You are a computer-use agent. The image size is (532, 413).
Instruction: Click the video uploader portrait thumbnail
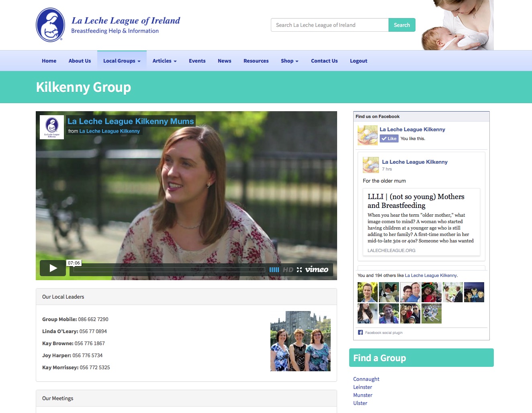[x=52, y=127]
